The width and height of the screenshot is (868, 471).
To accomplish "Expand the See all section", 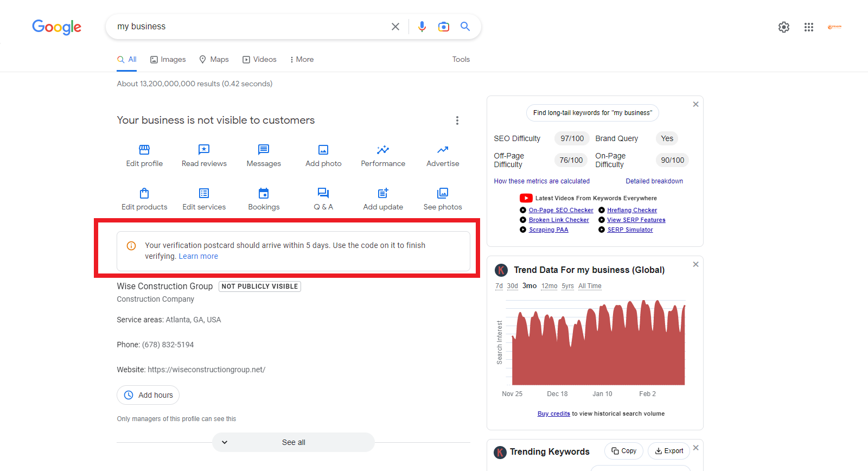I will 293,442.
